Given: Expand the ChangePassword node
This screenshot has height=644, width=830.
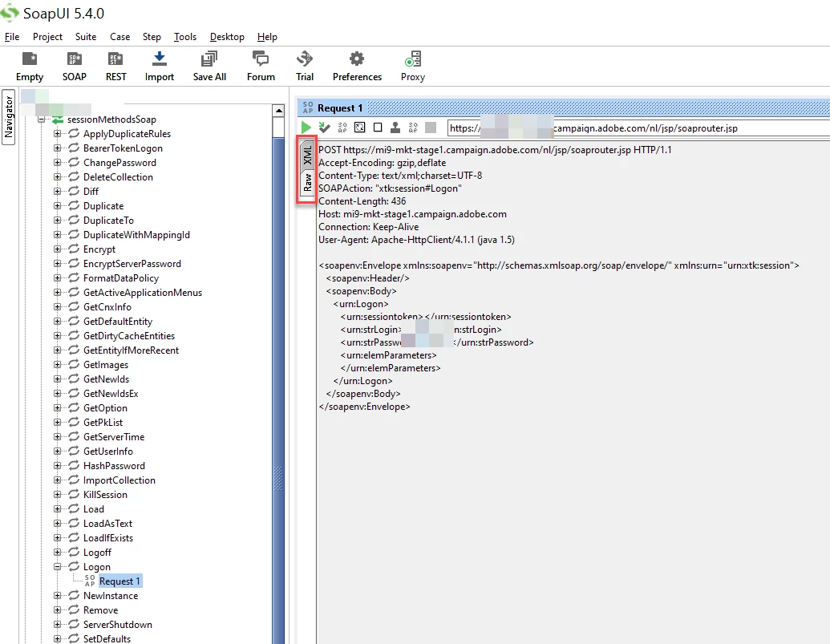Looking at the screenshot, I should pos(57,163).
